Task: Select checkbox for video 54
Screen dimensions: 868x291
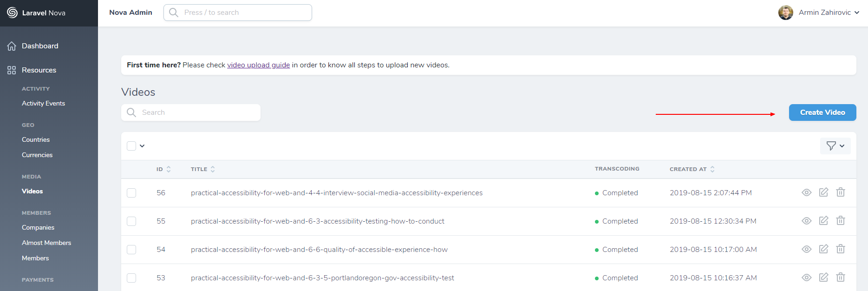Action: coord(131,250)
